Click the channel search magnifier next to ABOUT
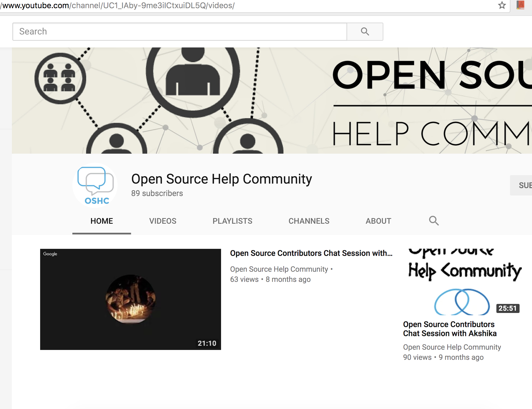 pos(434,221)
